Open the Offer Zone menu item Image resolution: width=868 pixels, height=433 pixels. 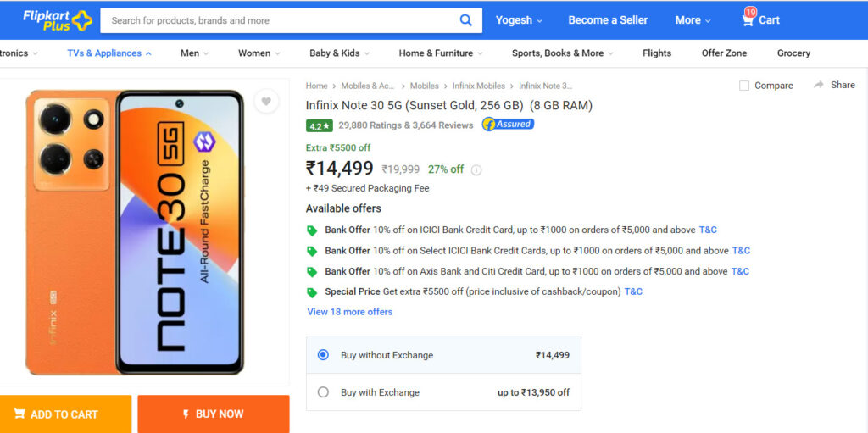point(724,53)
